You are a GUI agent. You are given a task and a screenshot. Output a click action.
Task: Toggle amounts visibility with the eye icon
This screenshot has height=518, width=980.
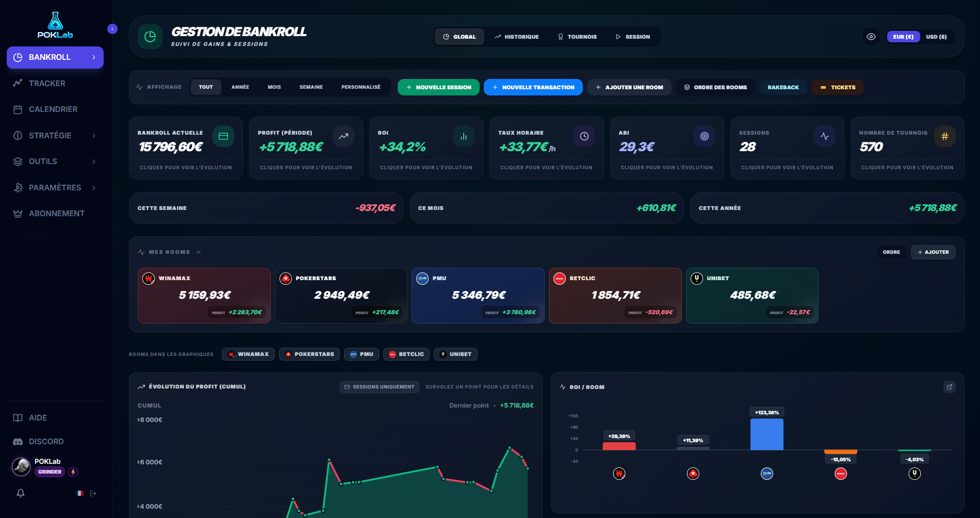871,37
